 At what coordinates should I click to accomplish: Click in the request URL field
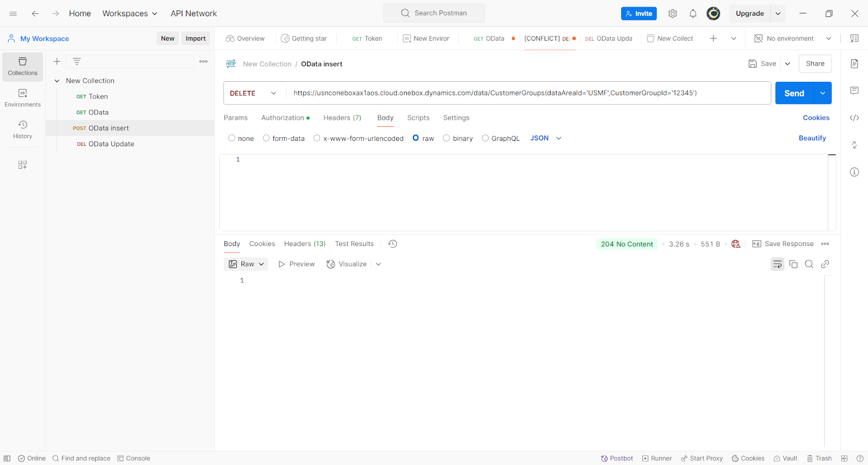click(x=528, y=93)
